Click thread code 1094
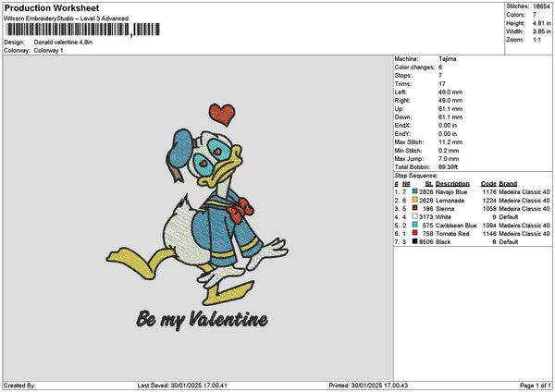 pos(489,226)
